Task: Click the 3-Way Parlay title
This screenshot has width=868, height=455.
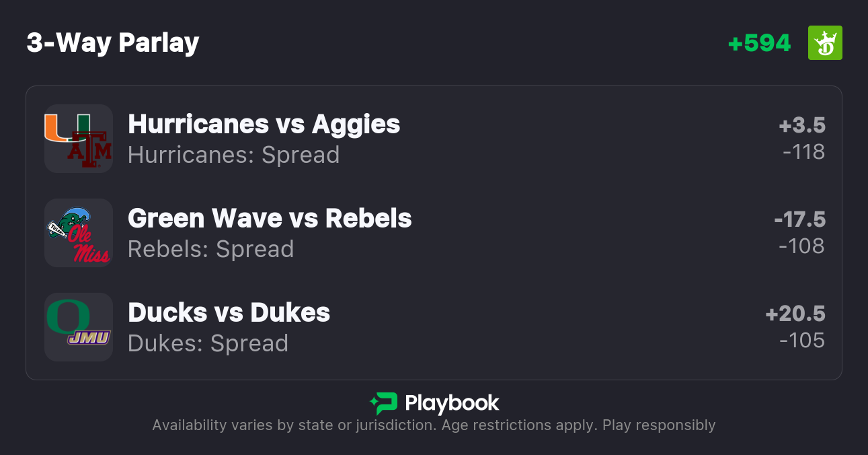Action: 113,43
